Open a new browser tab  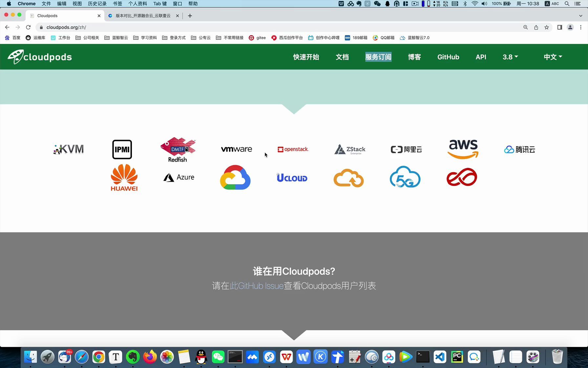click(x=190, y=16)
